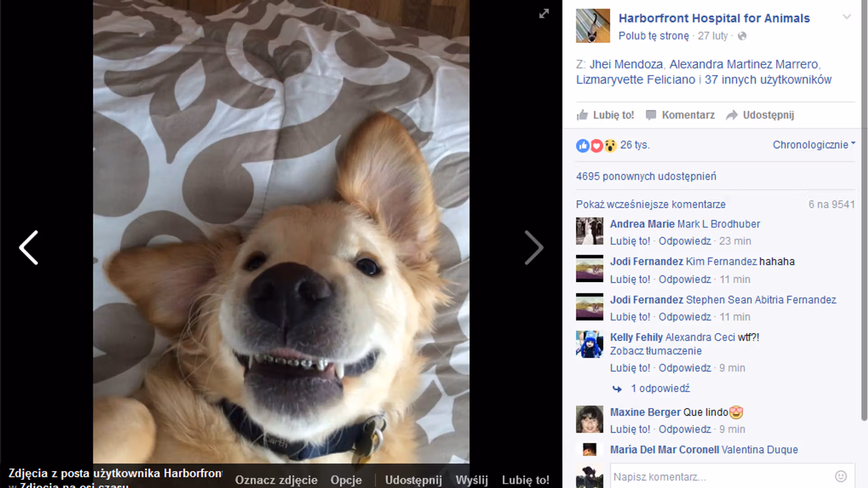Open Harborfront Hospital for Animals page link

714,19
